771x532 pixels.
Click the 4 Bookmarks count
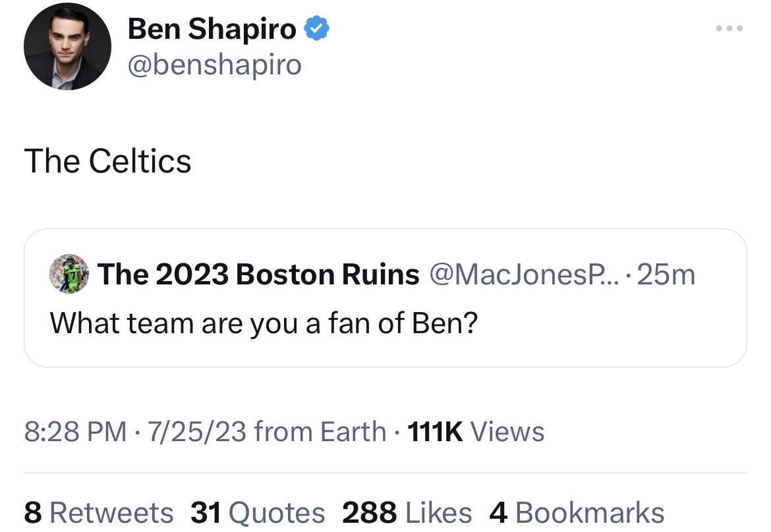(x=577, y=513)
